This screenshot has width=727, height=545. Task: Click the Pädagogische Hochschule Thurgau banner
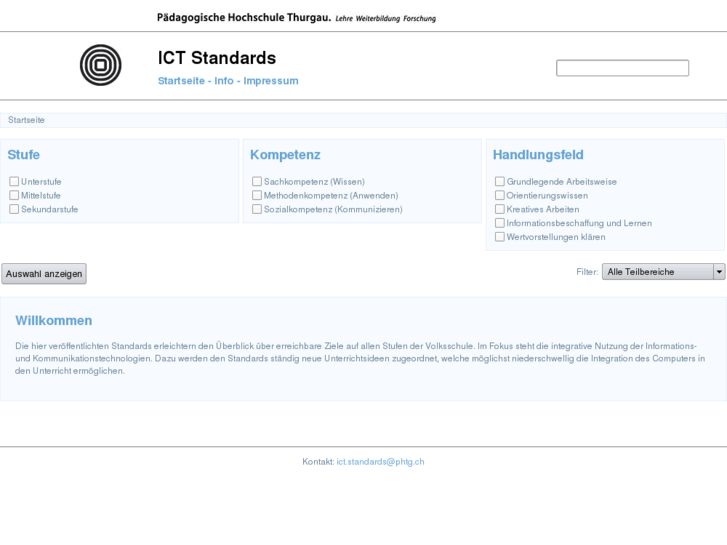296,18
